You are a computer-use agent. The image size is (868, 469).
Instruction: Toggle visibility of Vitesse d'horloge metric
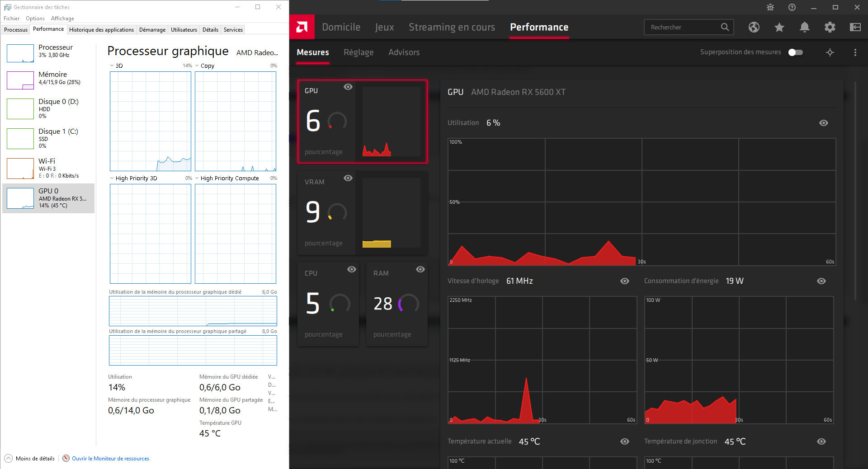point(625,281)
